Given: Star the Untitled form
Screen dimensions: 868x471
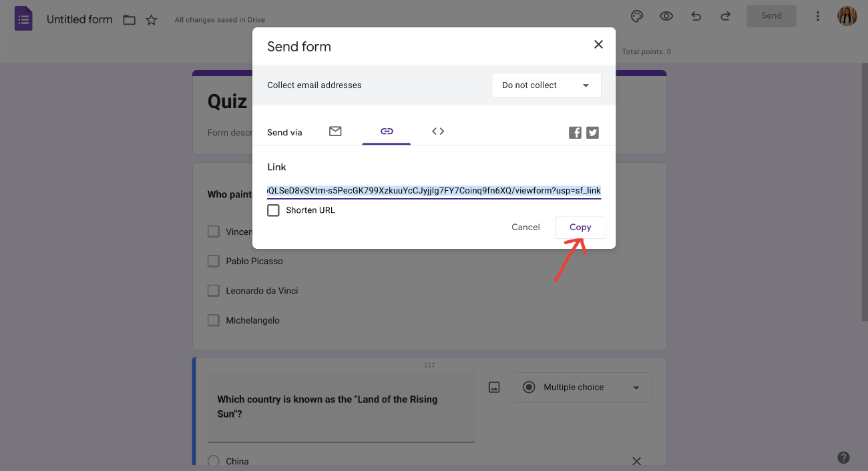Looking at the screenshot, I should coord(152,20).
